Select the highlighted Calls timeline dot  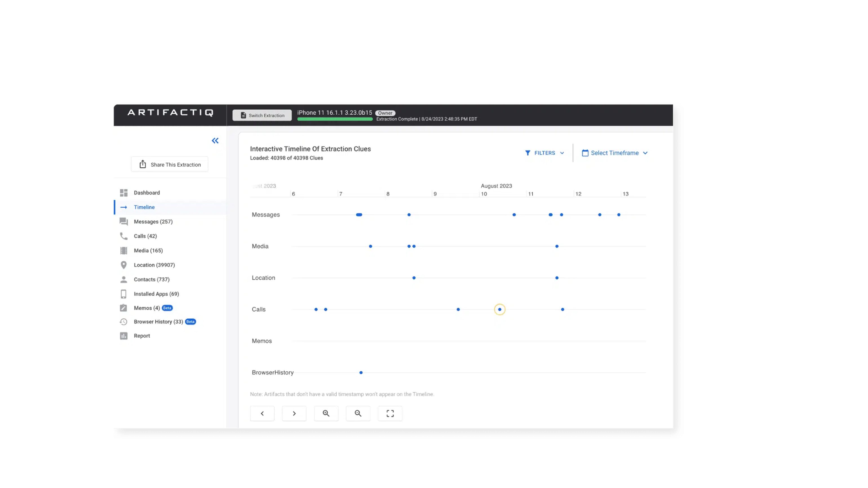coord(499,309)
